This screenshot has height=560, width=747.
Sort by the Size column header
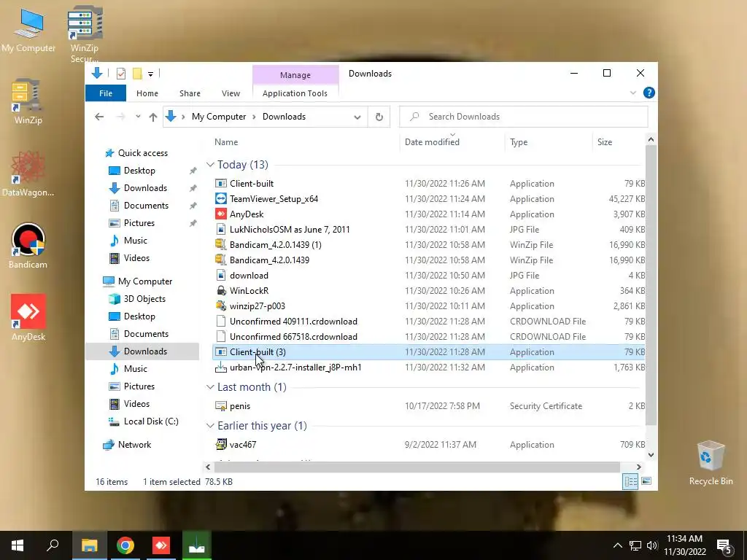click(619, 142)
